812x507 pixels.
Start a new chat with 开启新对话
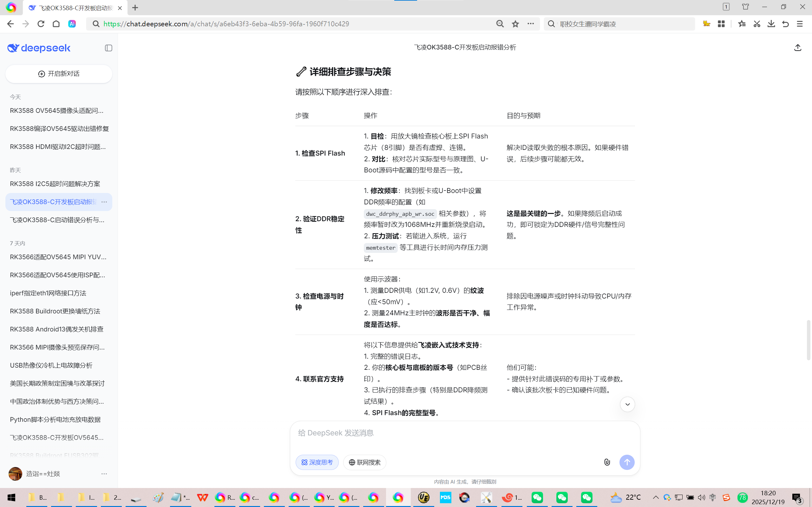pyautogui.click(x=59, y=74)
